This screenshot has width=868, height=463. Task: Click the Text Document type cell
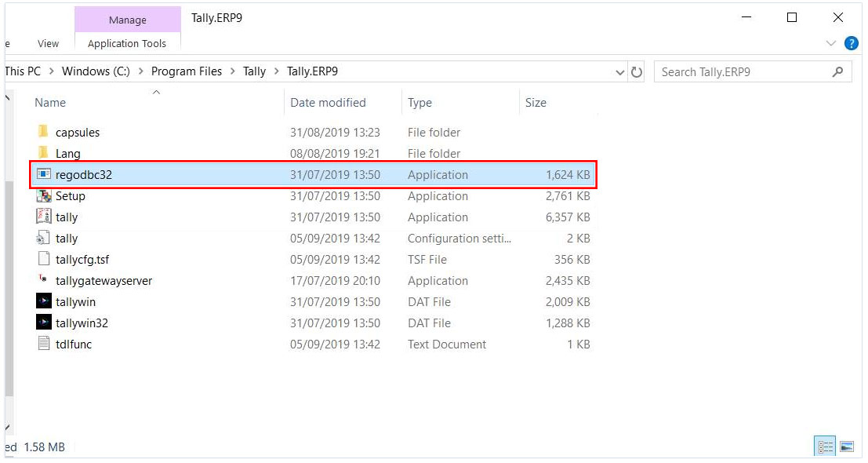[447, 344]
